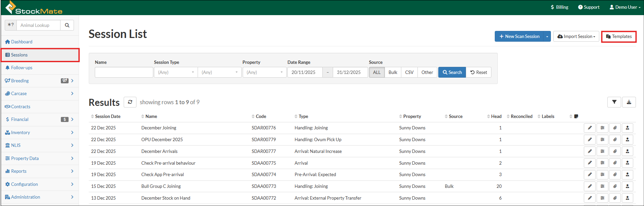Click the refresh results icon

coord(130,102)
